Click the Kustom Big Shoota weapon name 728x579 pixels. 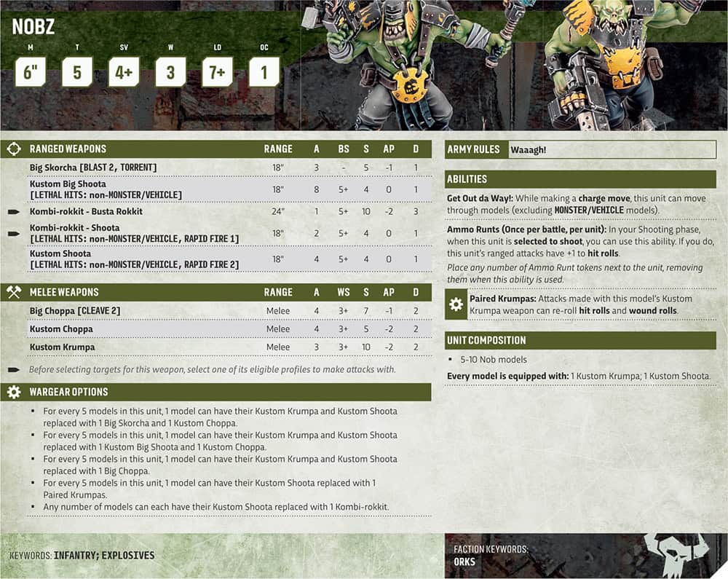(x=68, y=184)
